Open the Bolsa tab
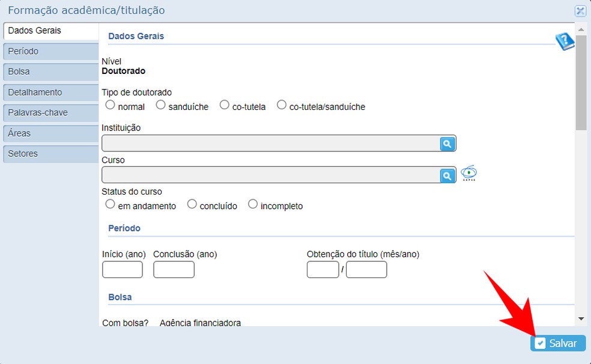591x364 pixels. (50, 72)
